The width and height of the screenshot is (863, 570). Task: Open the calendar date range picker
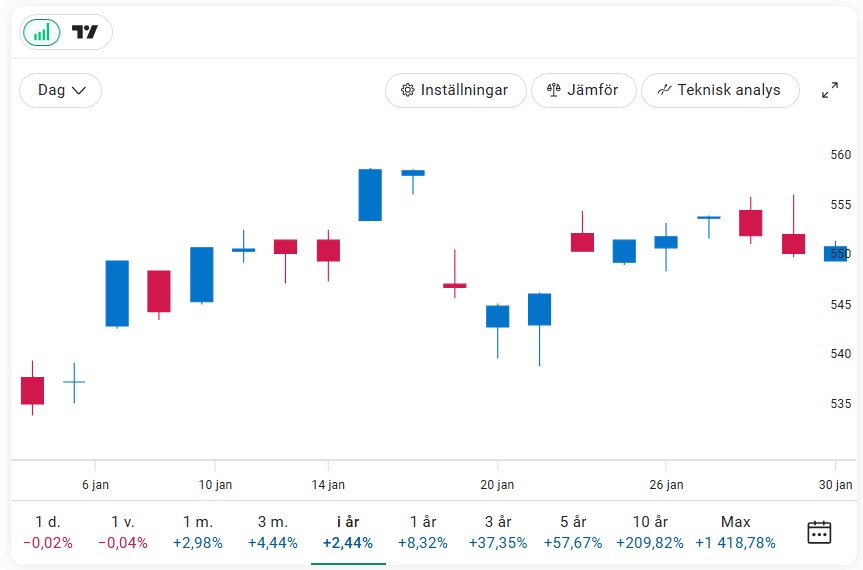pyautogui.click(x=819, y=532)
